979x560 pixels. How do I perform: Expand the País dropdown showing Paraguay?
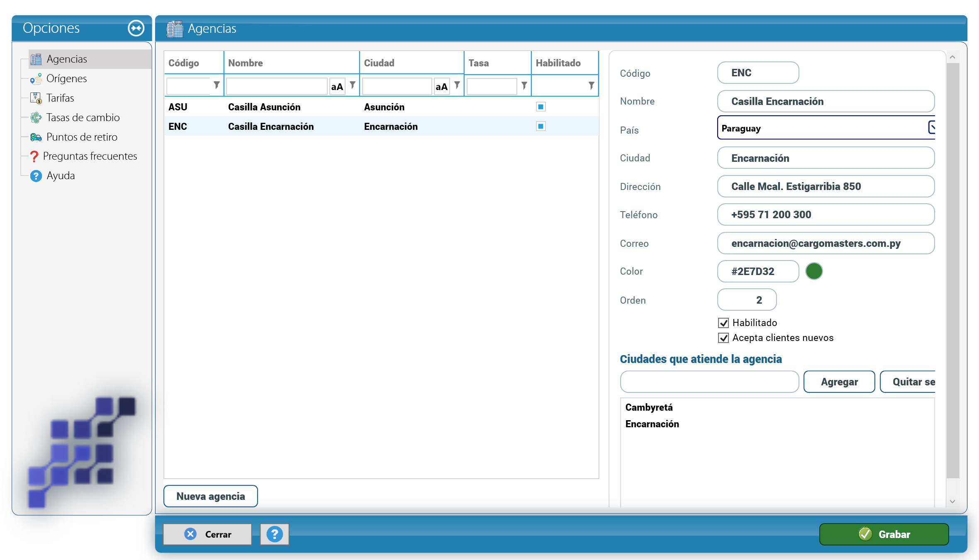click(932, 128)
